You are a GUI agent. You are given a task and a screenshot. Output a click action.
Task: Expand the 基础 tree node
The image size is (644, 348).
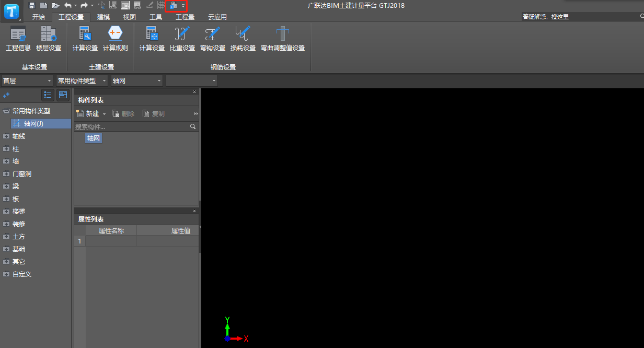tap(6, 249)
